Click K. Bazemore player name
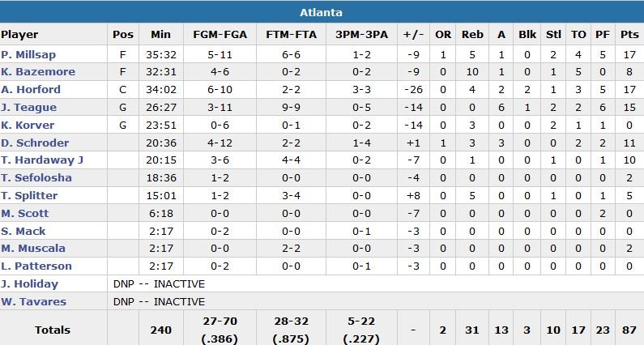The width and height of the screenshot is (644, 345). [38, 72]
